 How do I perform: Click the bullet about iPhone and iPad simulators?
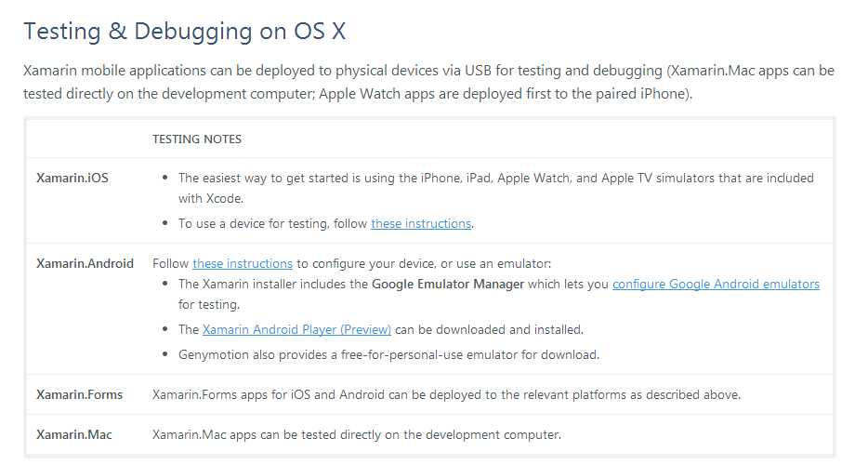point(495,178)
